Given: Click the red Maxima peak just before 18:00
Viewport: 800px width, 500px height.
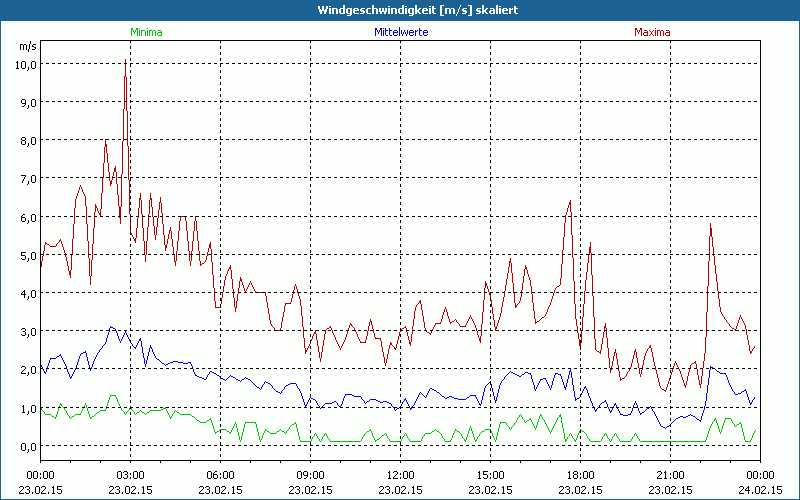Looking at the screenshot, I should [570, 201].
